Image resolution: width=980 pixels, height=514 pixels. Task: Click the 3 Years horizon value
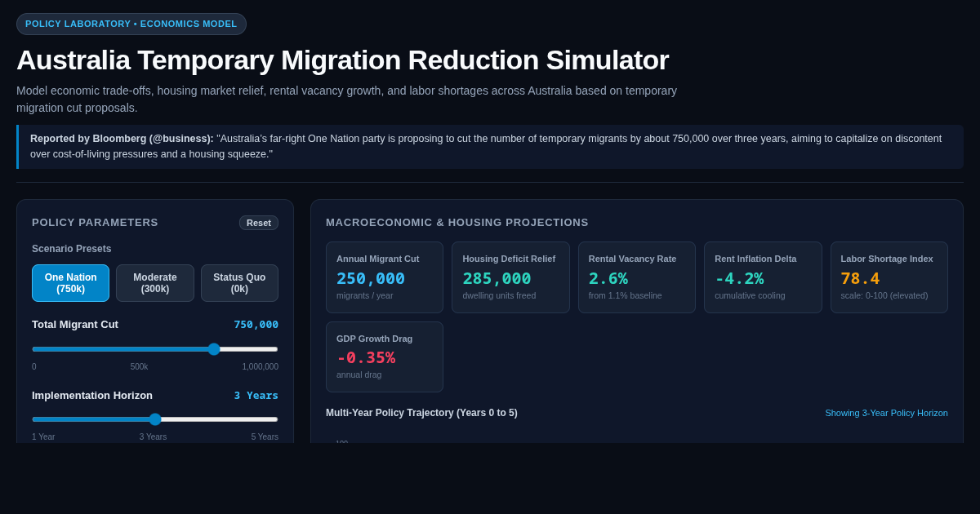[256, 396]
